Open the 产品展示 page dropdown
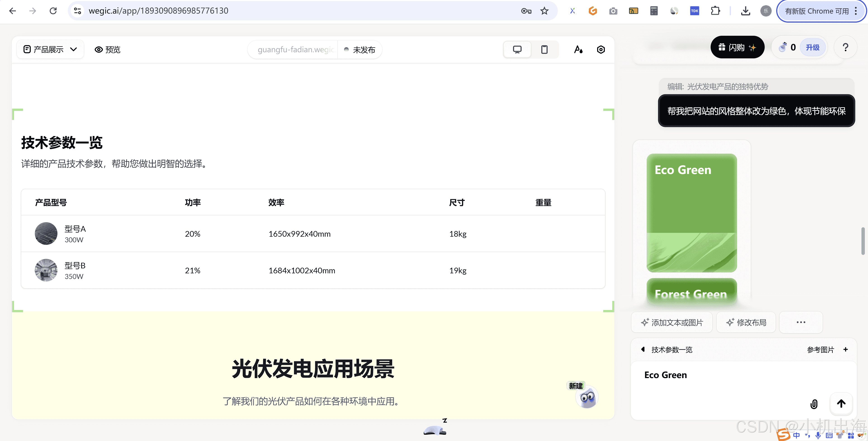Image resolution: width=868 pixels, height=441 pixels. [50, 50]
